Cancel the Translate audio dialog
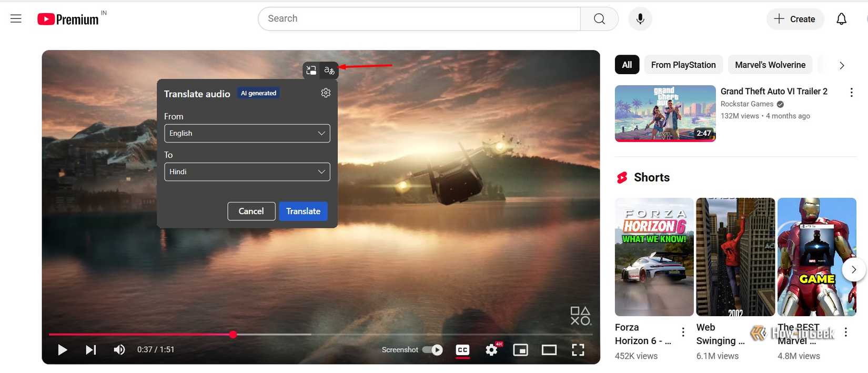 pos(251,211)
